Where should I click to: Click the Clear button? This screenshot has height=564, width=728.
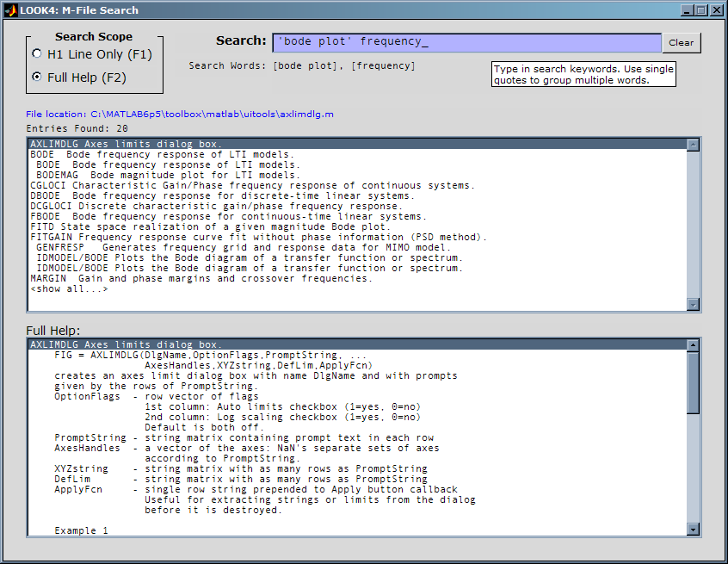[682, 43]
